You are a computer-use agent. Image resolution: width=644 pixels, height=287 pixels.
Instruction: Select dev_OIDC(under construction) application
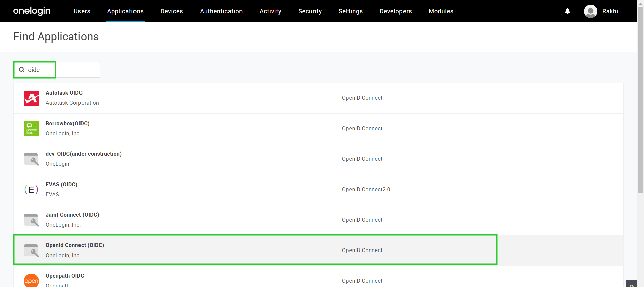click(x=318, y=159)
